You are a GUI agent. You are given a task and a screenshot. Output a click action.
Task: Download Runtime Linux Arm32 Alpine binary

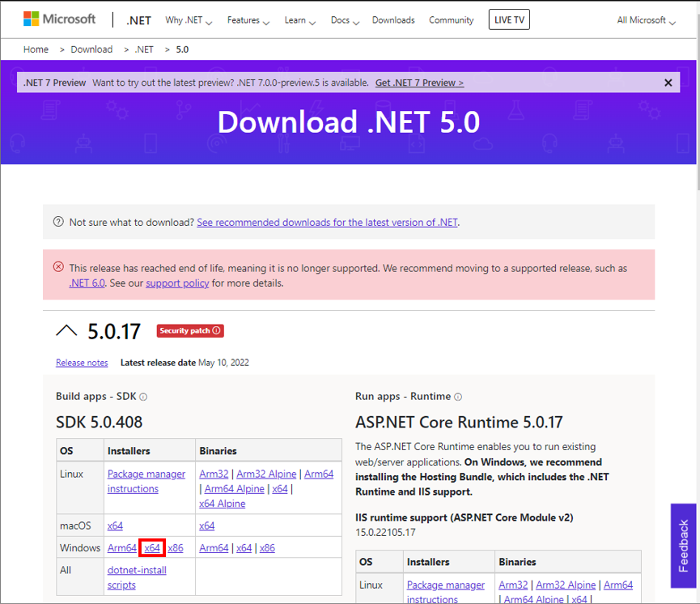click(x=566, y=585)
